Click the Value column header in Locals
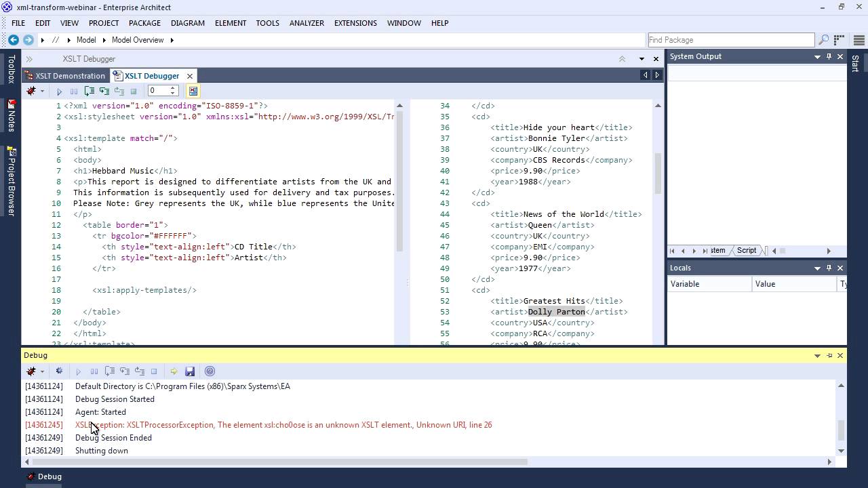The height and width of the screenshot is (488, 868). pyautogui.click(x=794, y=284)
